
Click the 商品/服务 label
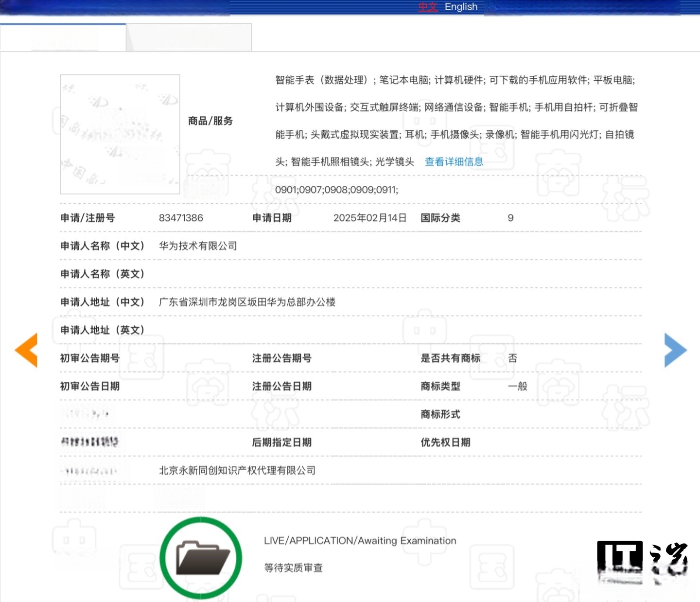point(210,121)
